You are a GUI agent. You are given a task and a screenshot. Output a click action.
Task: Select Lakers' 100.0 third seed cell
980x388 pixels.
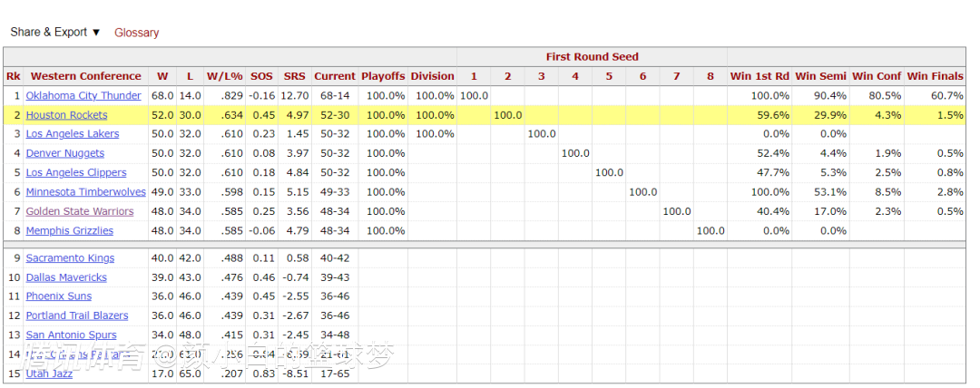(x=541, y=133)
